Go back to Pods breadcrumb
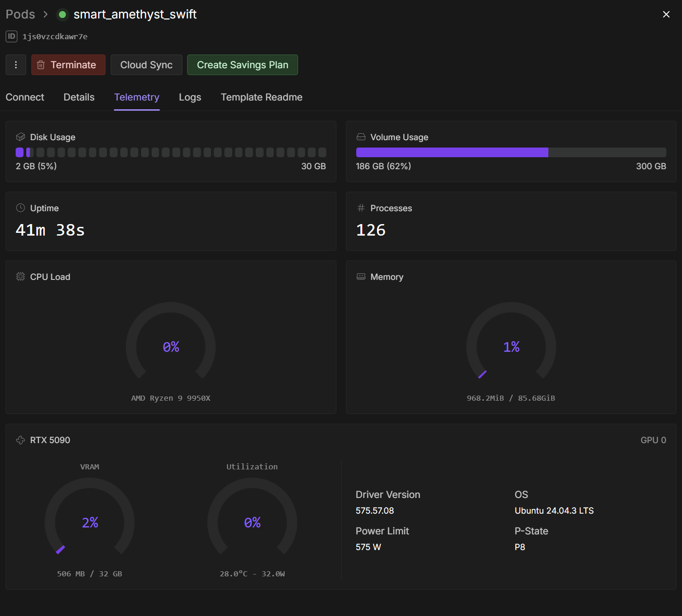This screenshot has height=616, width=682. click(x=20, y=14)
